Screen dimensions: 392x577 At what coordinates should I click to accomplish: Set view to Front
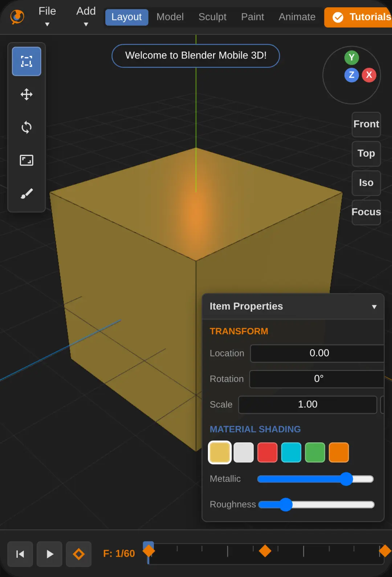point(366,124)
